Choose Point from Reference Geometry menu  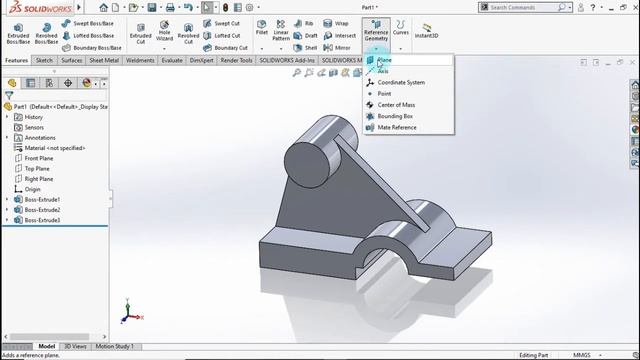tap(409, 93)
